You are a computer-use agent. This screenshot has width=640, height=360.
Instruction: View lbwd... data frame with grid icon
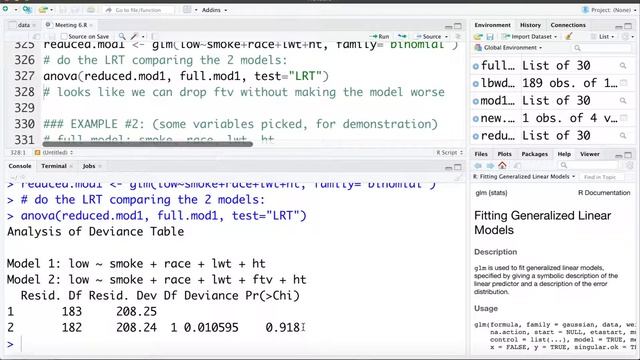pos(623,83)
